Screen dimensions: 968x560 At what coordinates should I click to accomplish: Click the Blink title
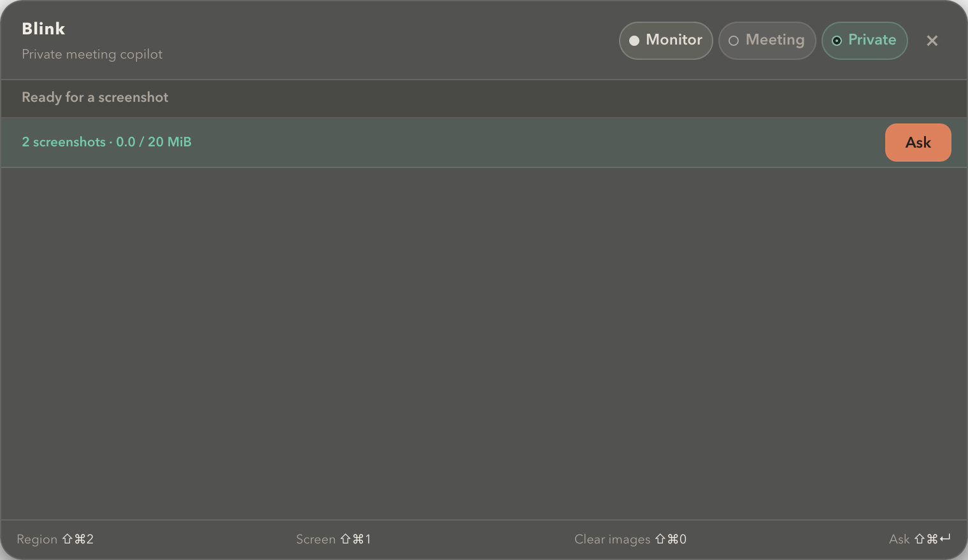click(43, 29)
